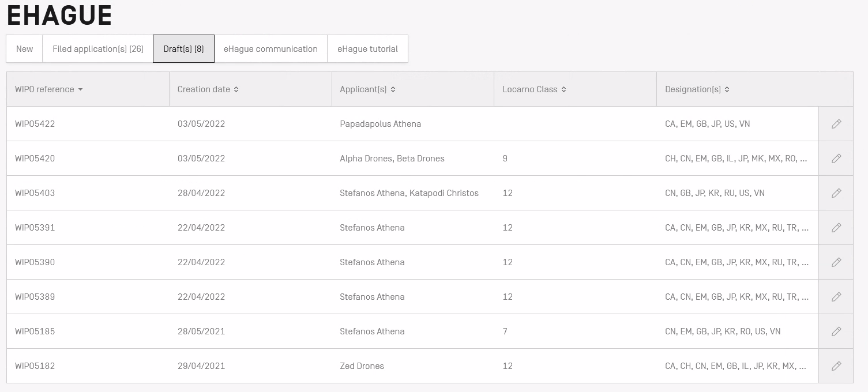Edit the Zed Drones draft WIPO5182
The width and height of the screenshot is (868, 392).
836,366
